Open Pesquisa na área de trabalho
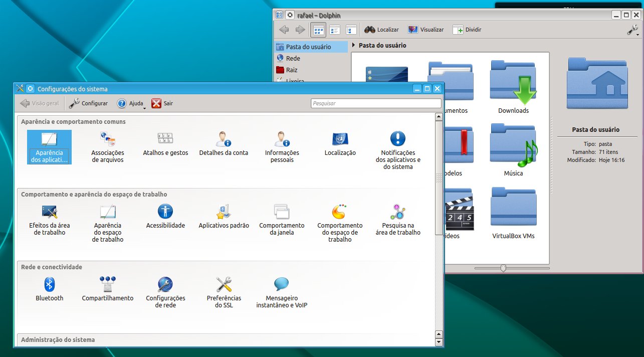The width and height of the screenshot is (644, 357). 398,220
